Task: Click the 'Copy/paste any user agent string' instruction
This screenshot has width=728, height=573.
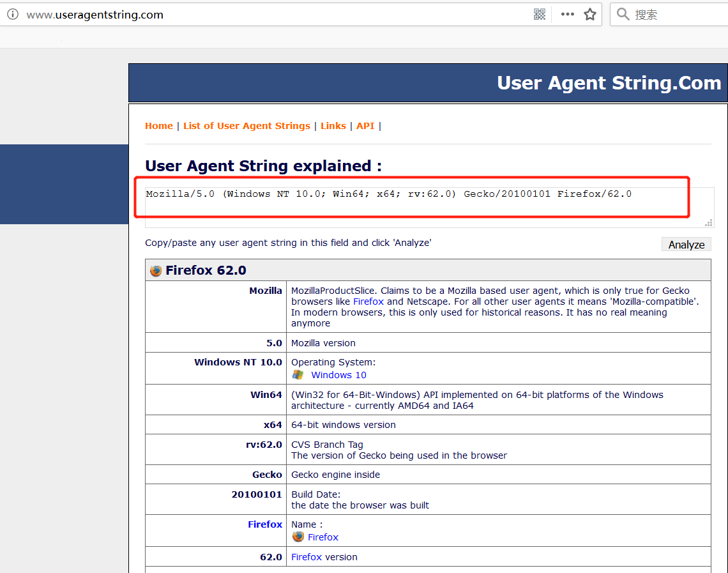Action: [288, 242]
